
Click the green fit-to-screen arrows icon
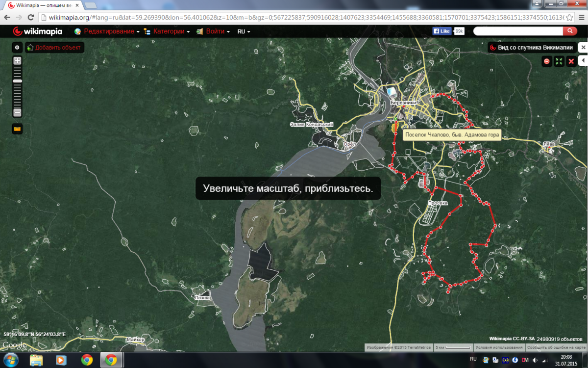pos(559,61)
